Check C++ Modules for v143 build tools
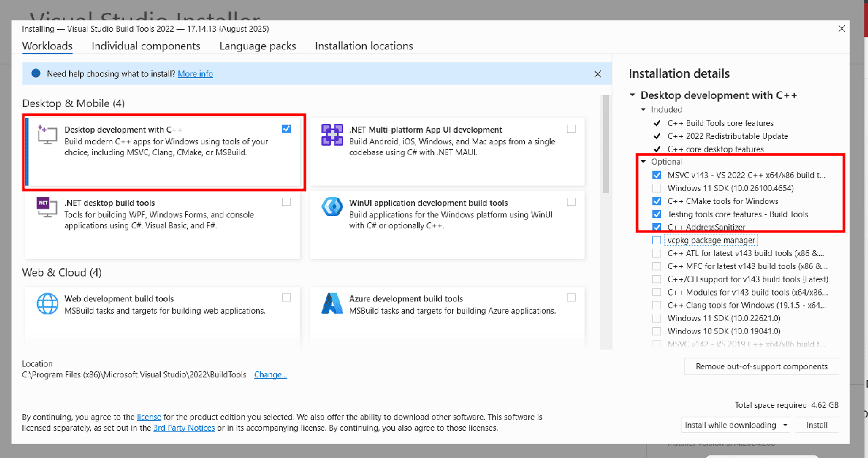868x458 pixels. pyautogui.click(x=656, y=292)
